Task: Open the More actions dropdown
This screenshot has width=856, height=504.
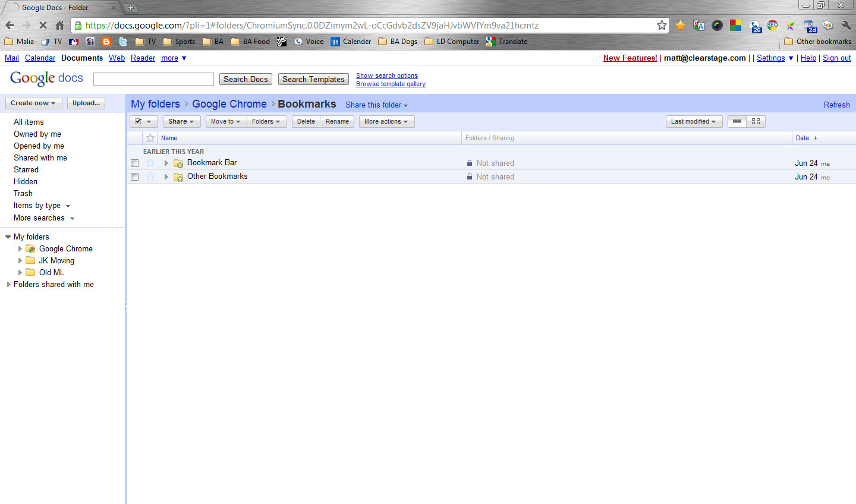Action: 386,121
